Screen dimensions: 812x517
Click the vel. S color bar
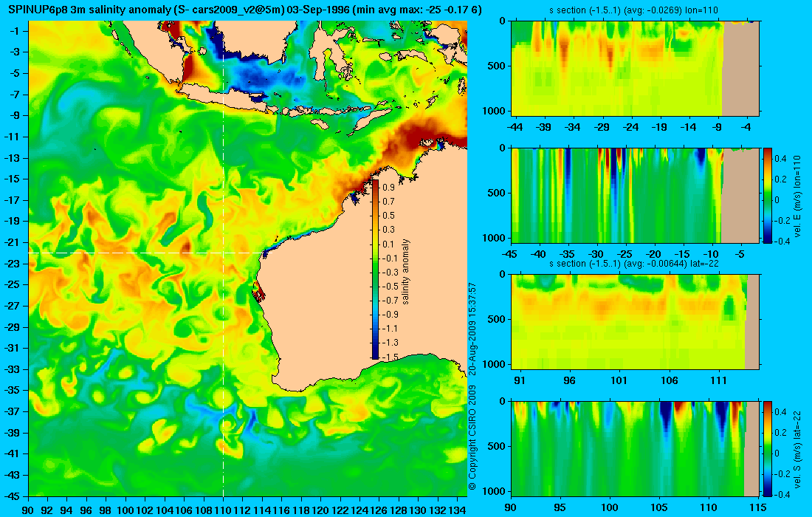click(x=767, y=448)
